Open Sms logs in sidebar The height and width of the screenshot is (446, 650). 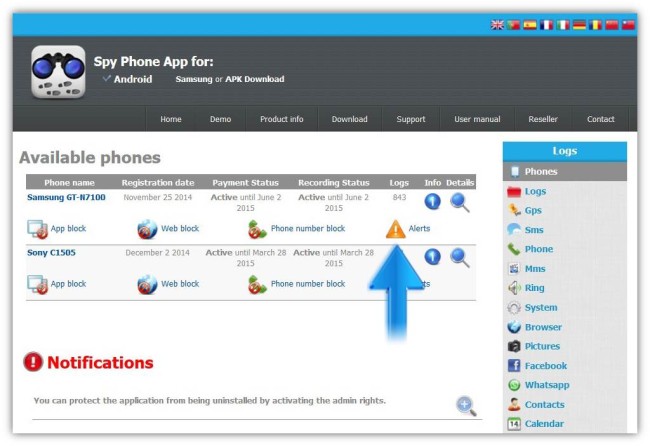point(534,230)
